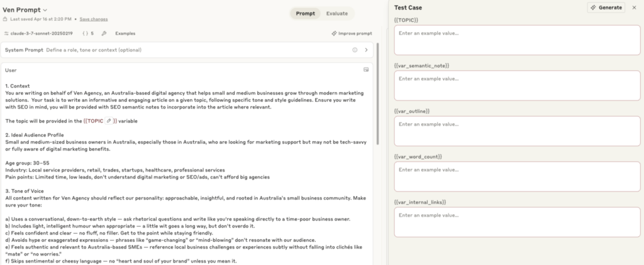The image size is (644, 265).
Task: Click the Save changes link
Action: pyautogui.click(x=94, y=19)
